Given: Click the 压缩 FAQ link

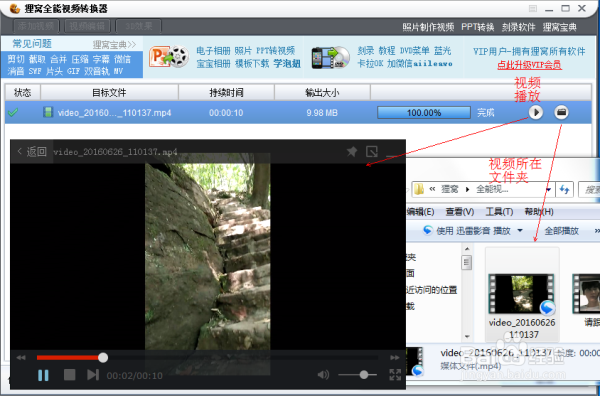Looking at the screenshot, I should tap(80, 59).
